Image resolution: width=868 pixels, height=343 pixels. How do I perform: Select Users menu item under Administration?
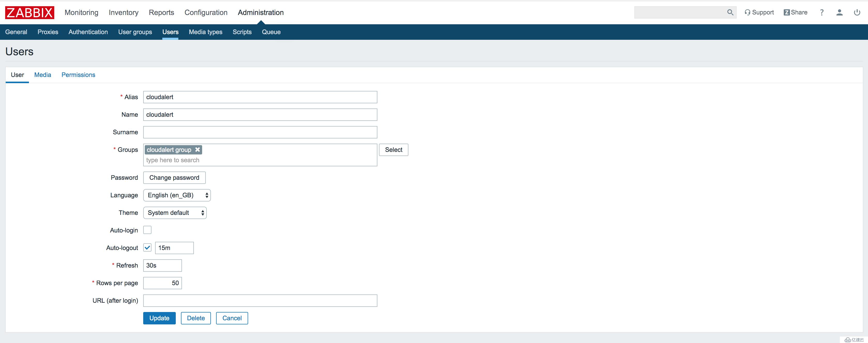[x=170, y=32]
